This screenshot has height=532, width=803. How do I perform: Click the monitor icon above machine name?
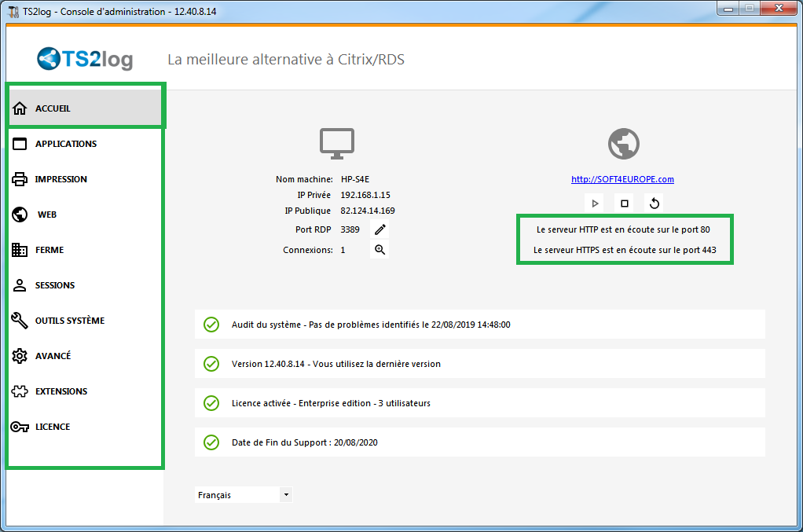[x=337, y=143]
